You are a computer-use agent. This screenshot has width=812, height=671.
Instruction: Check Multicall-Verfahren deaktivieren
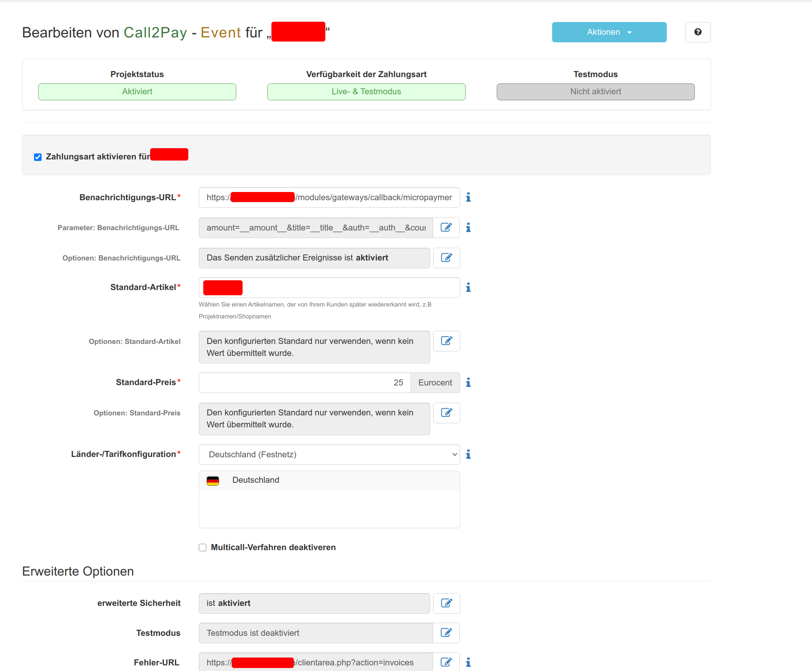click(203, 548)
